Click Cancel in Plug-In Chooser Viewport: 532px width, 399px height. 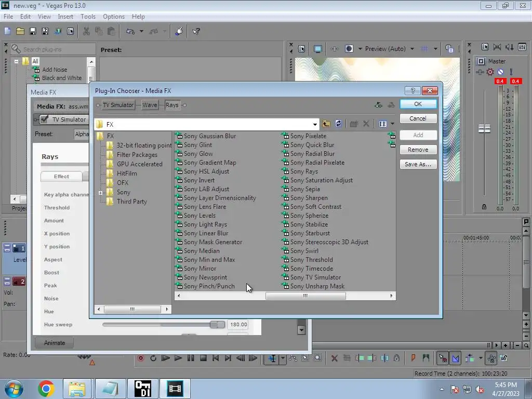coord(418,118)
